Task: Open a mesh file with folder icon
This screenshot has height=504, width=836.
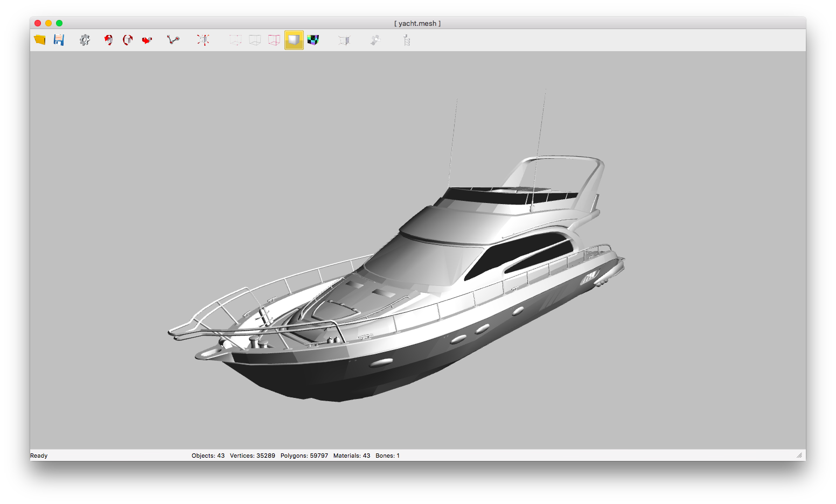Action: coord(40,40)
